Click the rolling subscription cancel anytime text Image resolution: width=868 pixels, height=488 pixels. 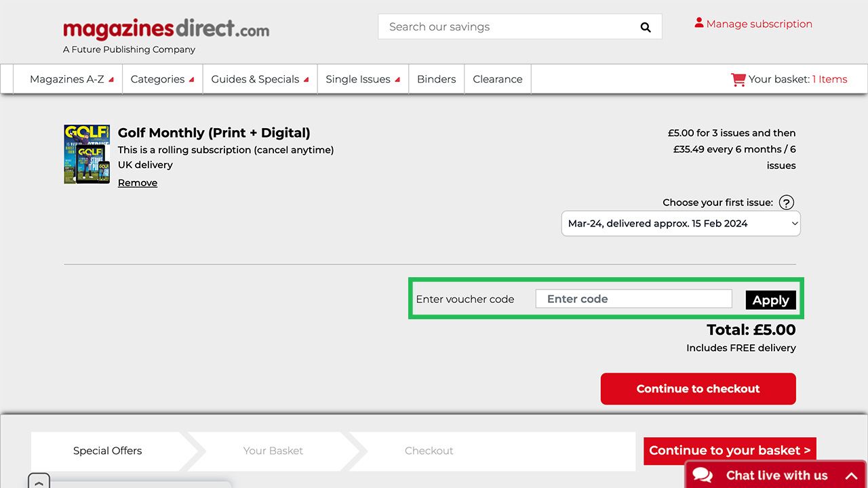[x=226, y=150]
